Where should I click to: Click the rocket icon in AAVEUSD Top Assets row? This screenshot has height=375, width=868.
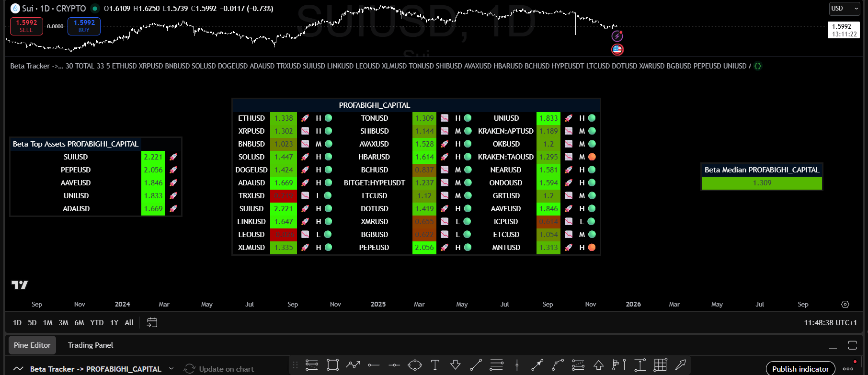point(173,183)
